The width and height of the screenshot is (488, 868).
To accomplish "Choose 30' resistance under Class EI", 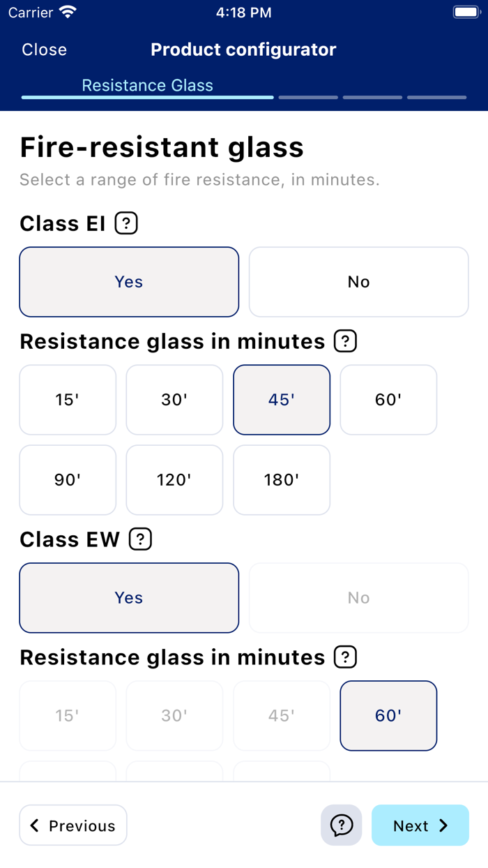I will click(174, 400).
